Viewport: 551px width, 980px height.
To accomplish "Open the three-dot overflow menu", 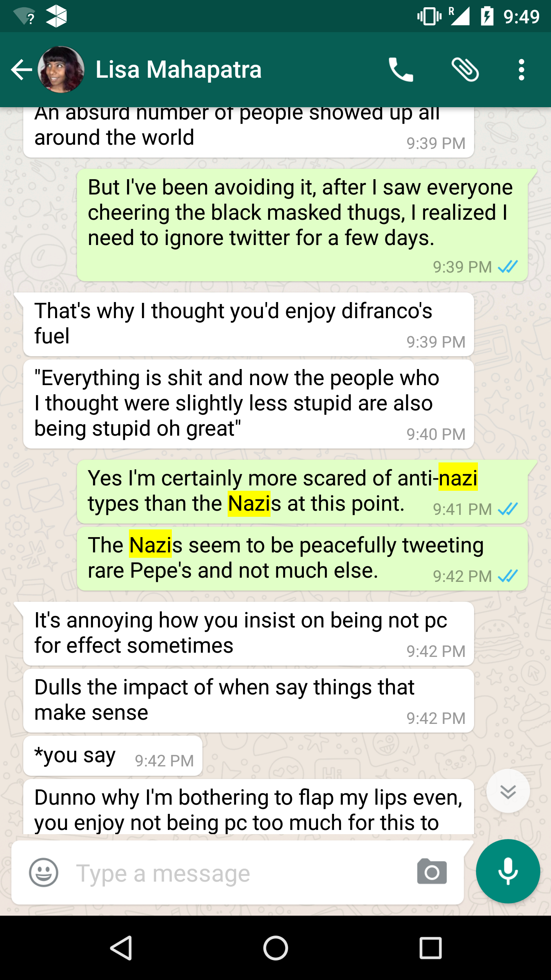I will tap(521, 70).
